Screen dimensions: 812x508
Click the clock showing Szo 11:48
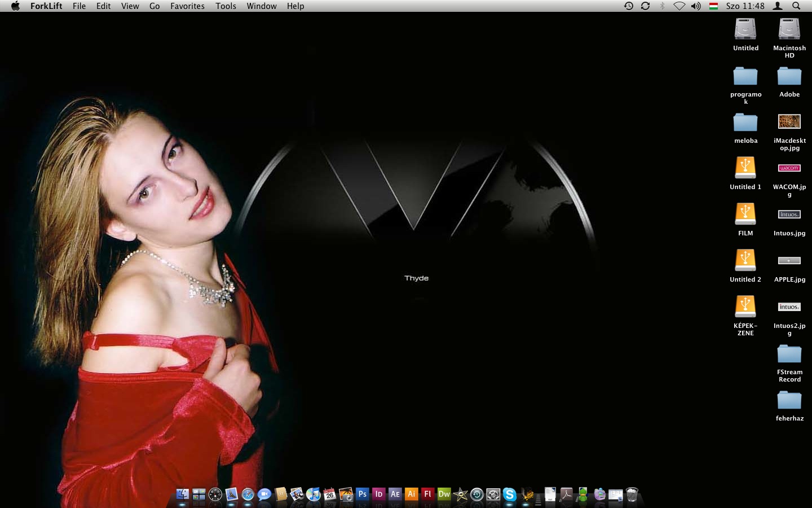pyautogui.click(x=745, y=6)
